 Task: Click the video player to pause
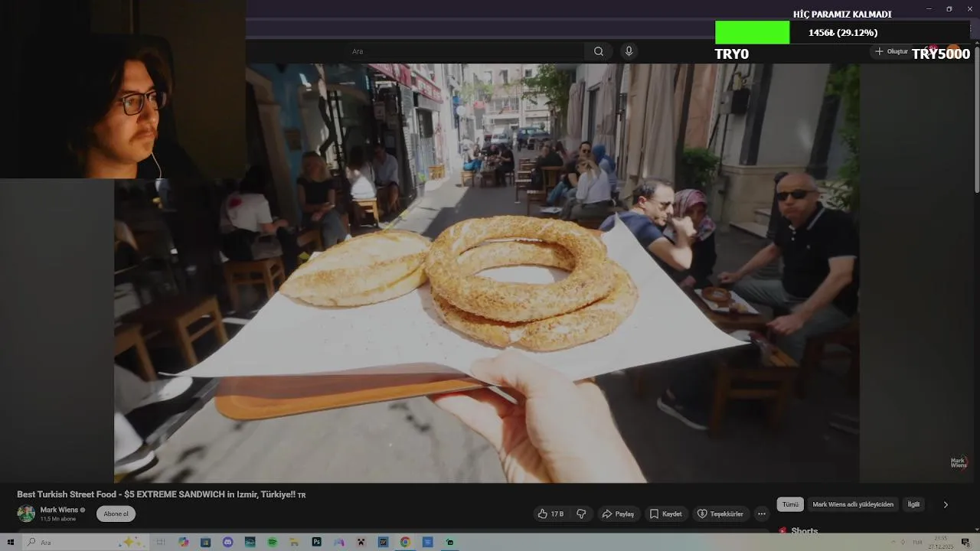pos(486,272)
